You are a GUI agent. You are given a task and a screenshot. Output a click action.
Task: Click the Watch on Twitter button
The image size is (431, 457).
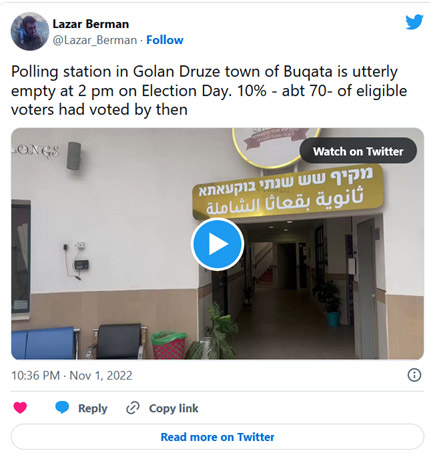pyautogui.click(x=358, y=151)
